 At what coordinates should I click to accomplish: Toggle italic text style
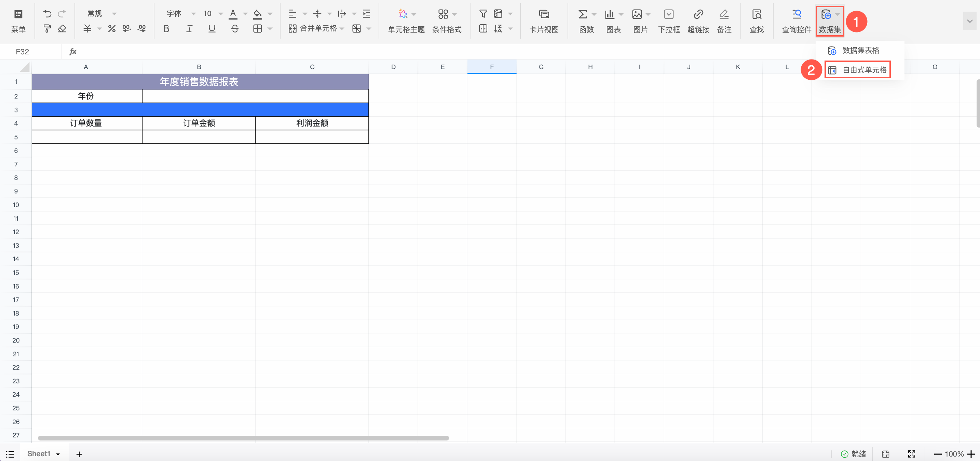(189, 28)
